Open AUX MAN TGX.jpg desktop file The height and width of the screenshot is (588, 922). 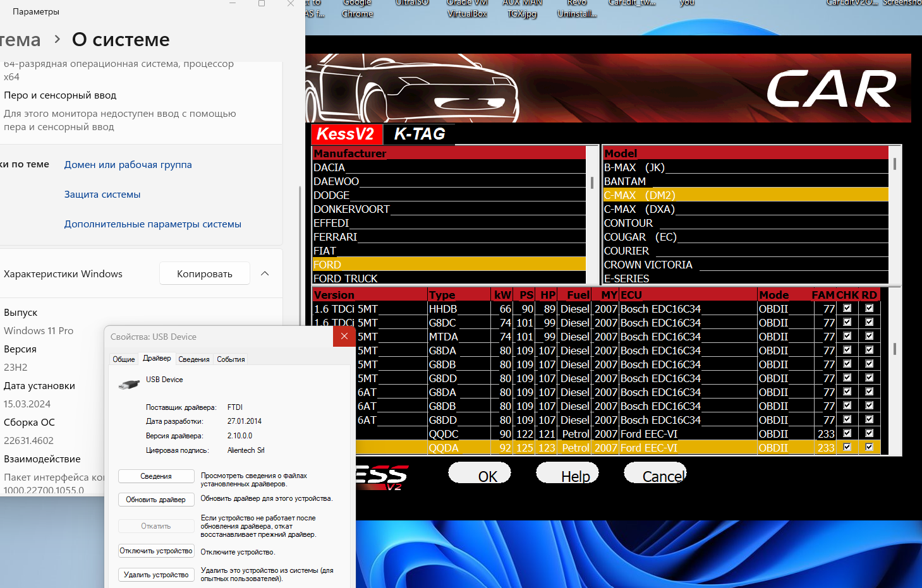(522, 9)
